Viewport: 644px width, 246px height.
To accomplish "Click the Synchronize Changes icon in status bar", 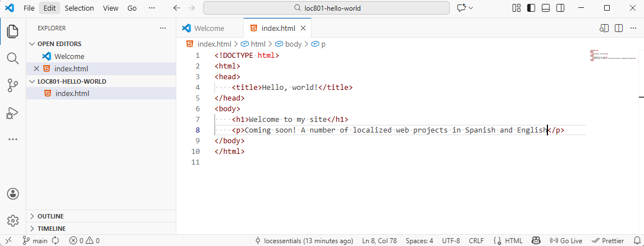I will [56, 240].
